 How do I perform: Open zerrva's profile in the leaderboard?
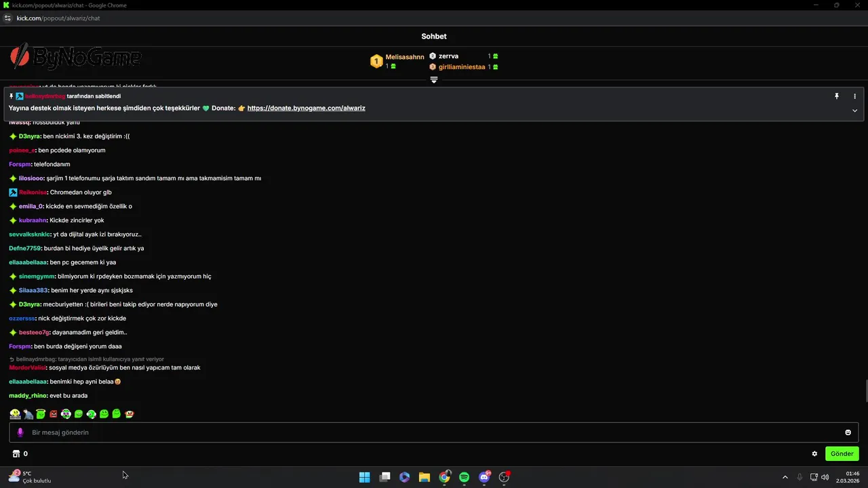[448, 56]
